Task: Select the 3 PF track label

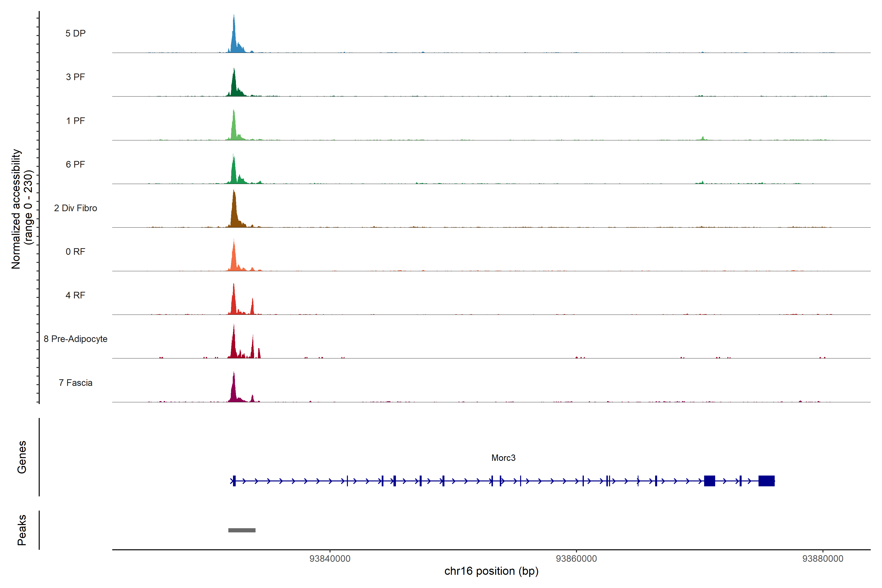Action: pos(75,77)
